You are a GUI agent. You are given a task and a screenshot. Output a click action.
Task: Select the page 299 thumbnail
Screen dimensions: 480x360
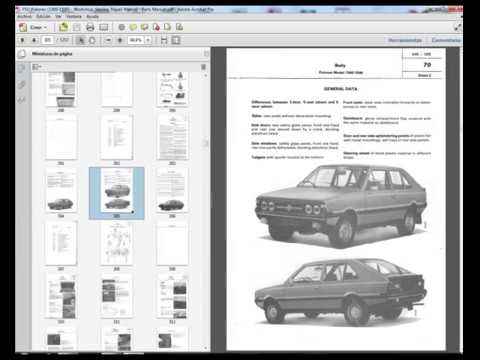tap(117, 89)
